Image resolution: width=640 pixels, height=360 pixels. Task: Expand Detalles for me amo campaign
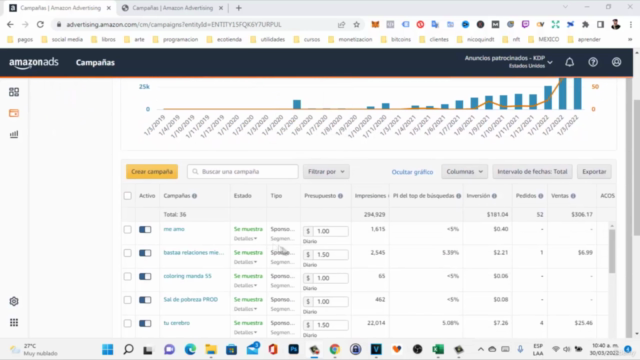[x=245, y=238]
